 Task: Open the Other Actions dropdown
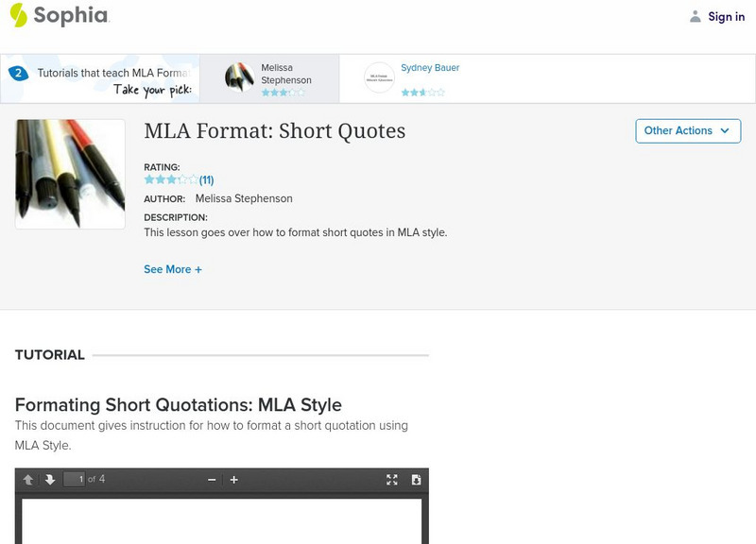click(x=687, y=130)
